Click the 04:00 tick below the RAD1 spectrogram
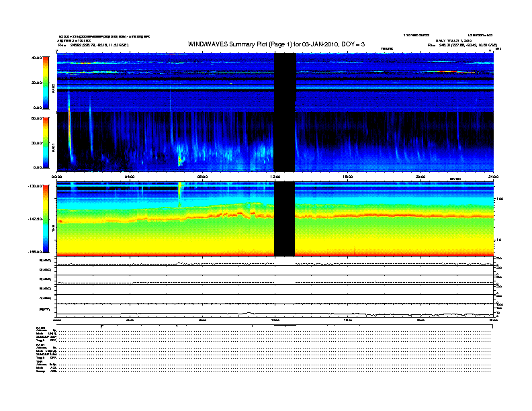Image resolution: width=532 pixels, height=411 pixels. point(130,177)
